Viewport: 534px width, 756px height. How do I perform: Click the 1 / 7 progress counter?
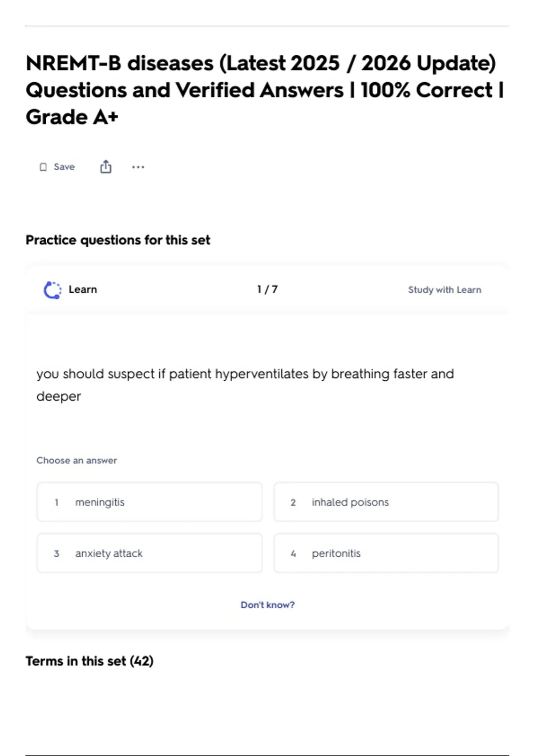(x=267, y=290)
